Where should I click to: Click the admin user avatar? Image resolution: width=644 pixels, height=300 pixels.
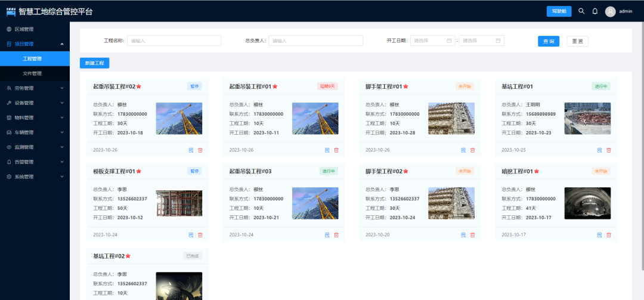611,11
